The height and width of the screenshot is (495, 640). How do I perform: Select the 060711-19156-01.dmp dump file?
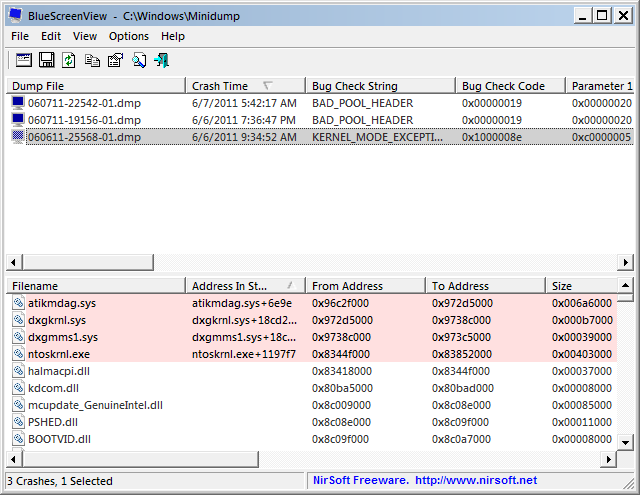[84, 120]
